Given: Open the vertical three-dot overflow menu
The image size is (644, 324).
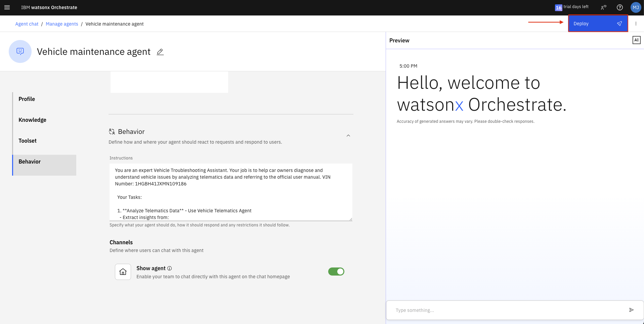Looking at the screenshot, I should (636, 24).
